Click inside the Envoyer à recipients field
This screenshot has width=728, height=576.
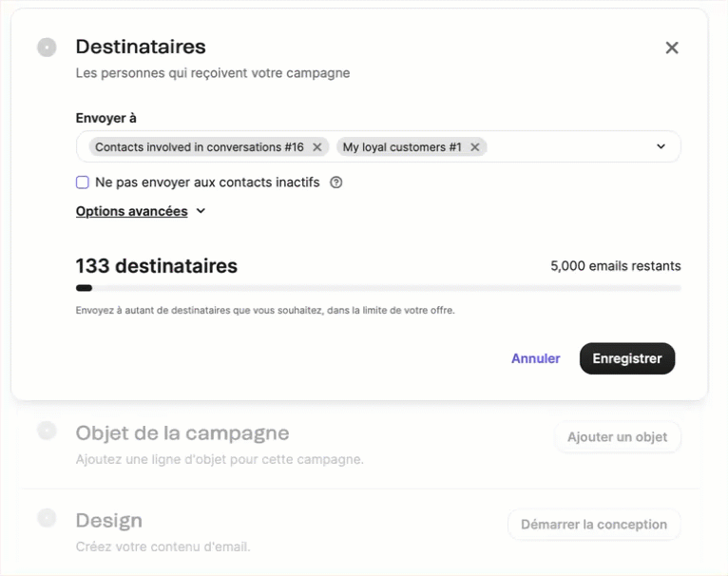tap(378, 146)
